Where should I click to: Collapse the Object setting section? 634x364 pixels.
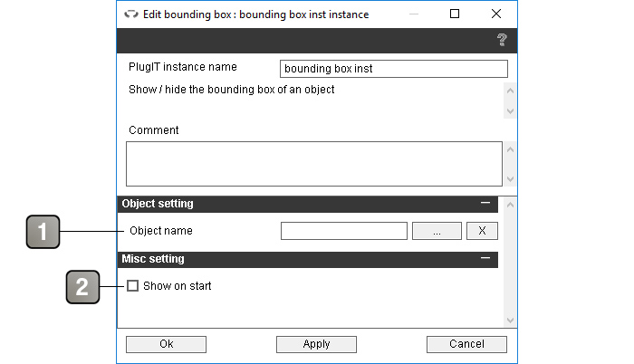click(x=485, y=203)
